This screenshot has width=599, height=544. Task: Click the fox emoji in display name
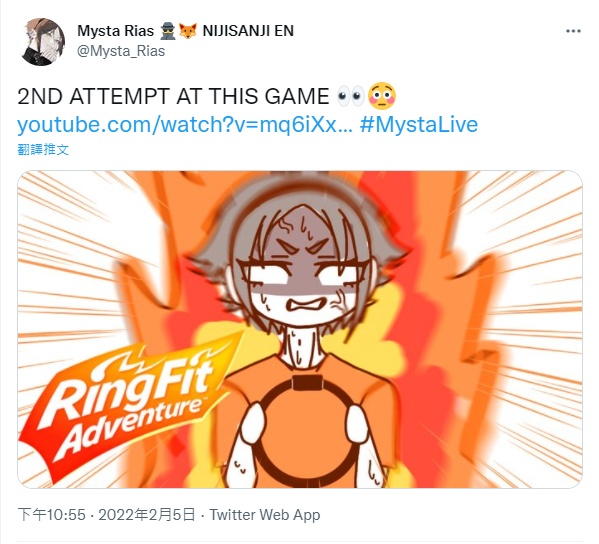click(x=188, y=31)
